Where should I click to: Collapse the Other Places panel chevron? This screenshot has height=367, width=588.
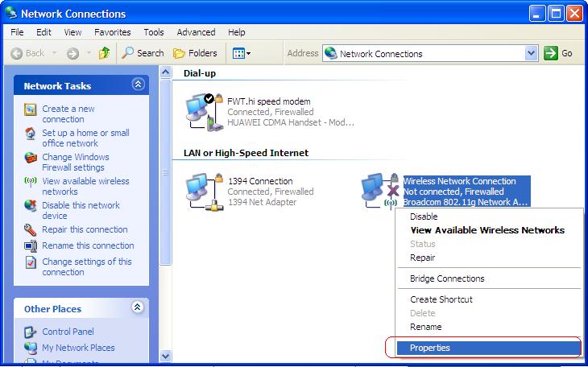point(138,307)
